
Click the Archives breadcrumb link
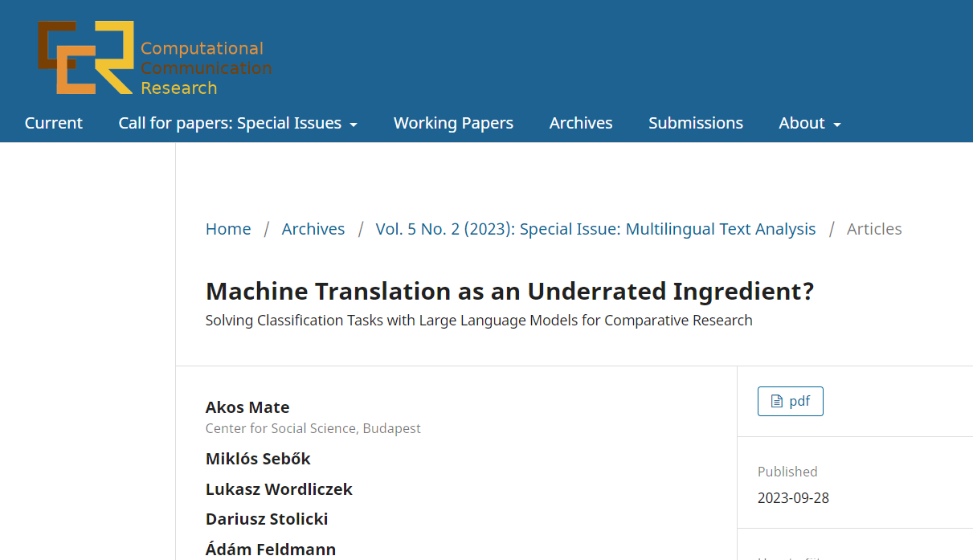pos(313,229)
